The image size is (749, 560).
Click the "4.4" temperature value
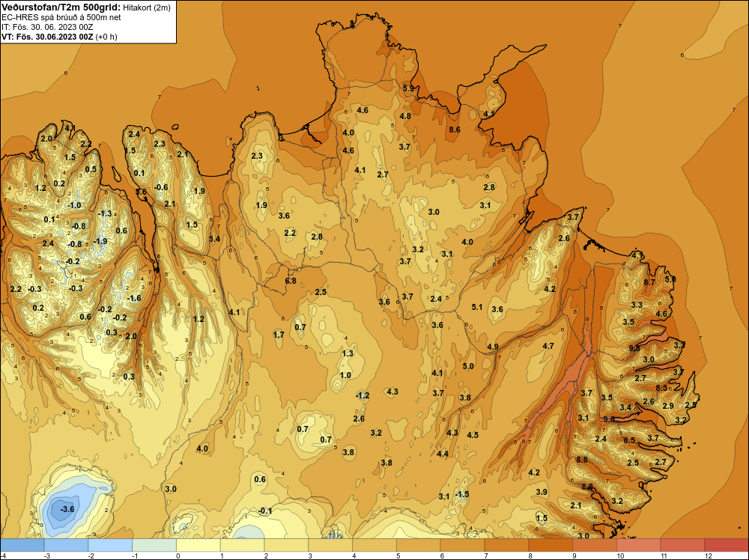coord(443,454)
